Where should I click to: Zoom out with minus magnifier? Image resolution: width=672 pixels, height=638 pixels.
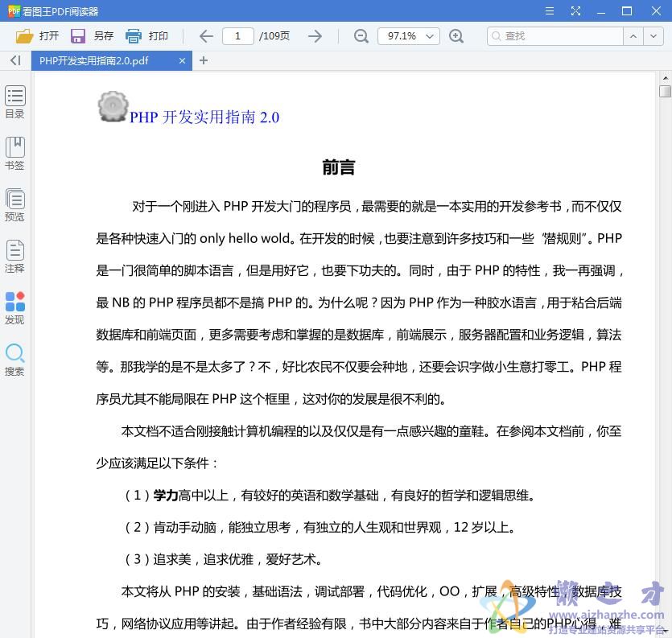click(361, 36)
